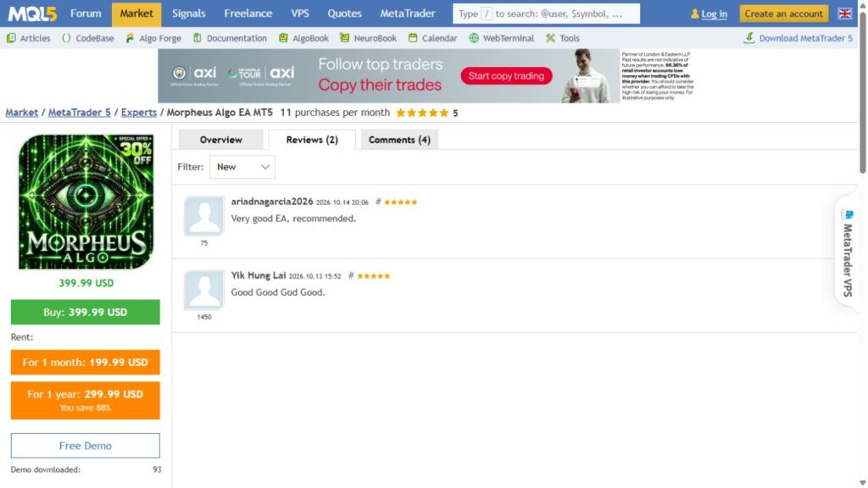Switch to the Comments (4) tab
868x488 pixels.
tap(399, 140)
